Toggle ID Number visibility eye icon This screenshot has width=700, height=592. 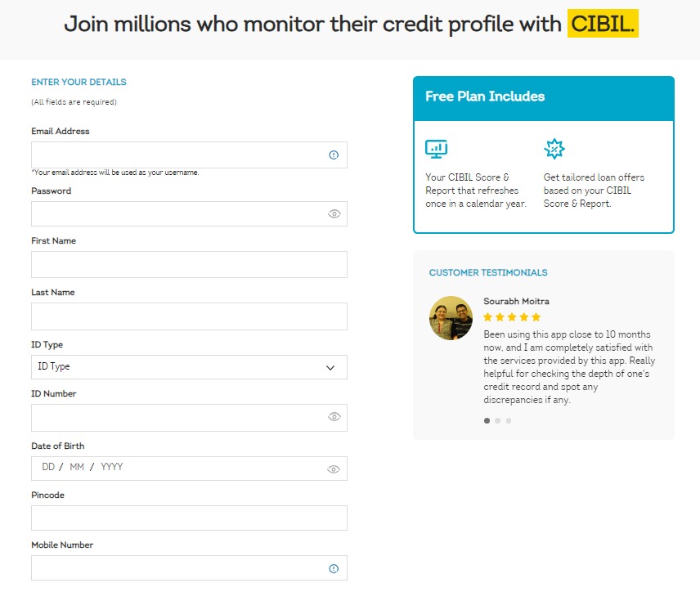pos(334,417)
